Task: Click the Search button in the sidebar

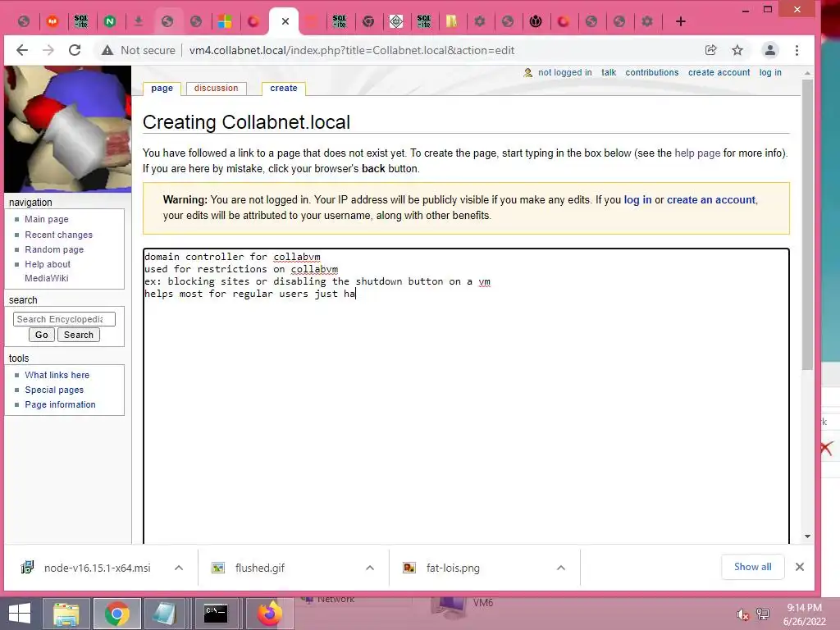Action: coord(78,335)
